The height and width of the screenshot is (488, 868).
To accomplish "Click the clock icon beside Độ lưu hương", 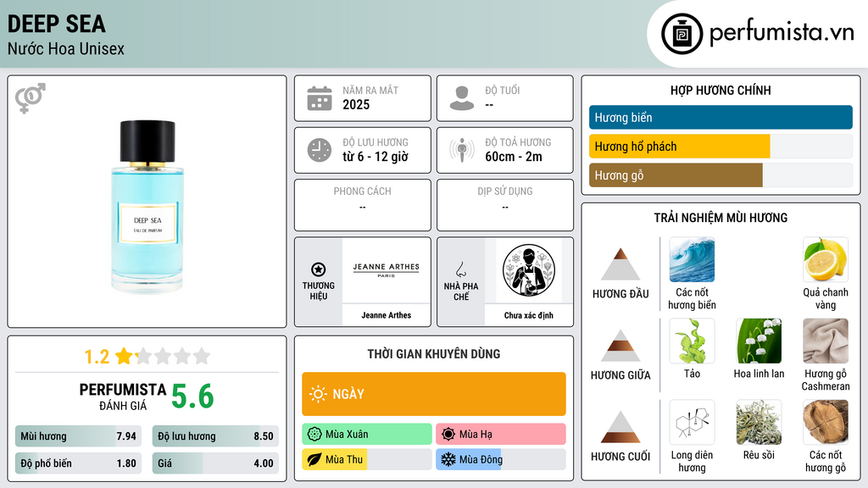I will (320, 150).
